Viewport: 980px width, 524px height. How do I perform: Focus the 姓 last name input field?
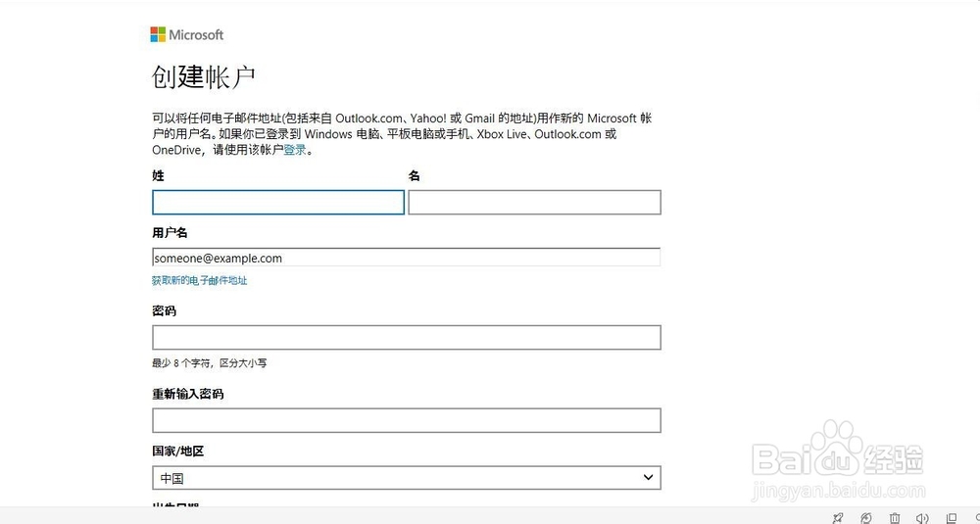278,203
